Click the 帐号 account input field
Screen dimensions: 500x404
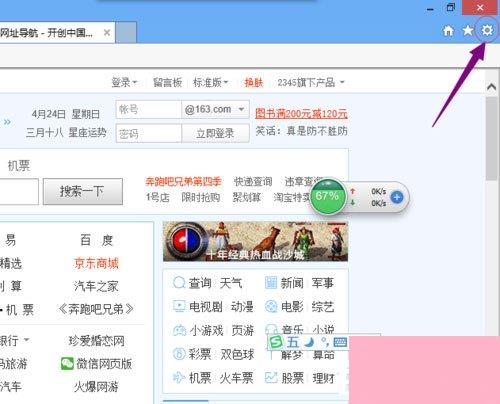149,109
